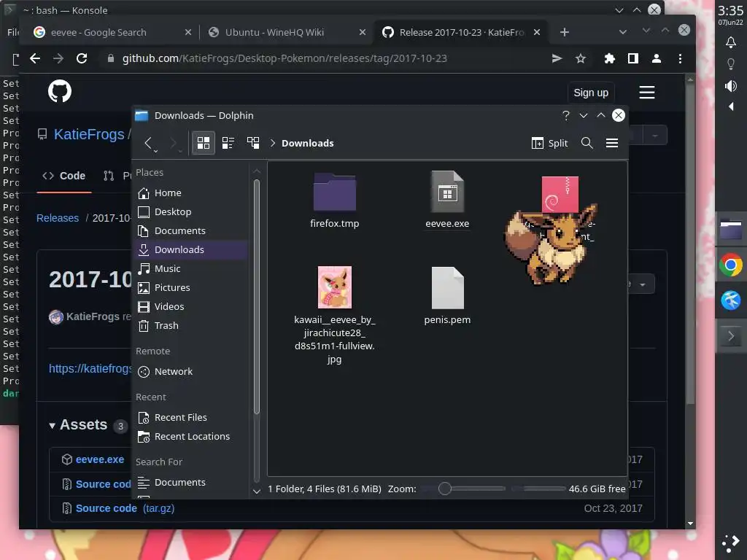Image resolution: width=747 pixels, height=560 pixels.
Task: Switch Dolphin to Compact view mode
Action: click(228, 143)
